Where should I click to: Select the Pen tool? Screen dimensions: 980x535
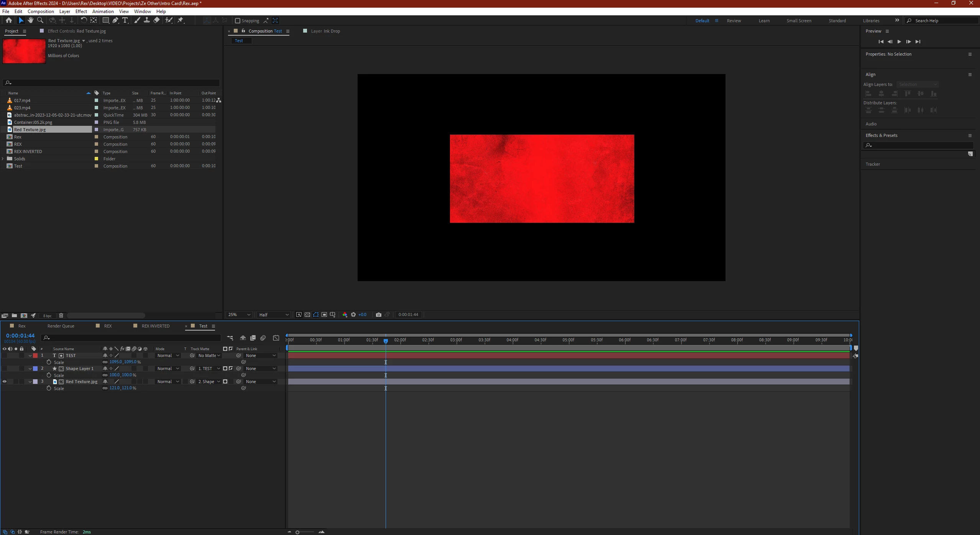click(115, 20)
